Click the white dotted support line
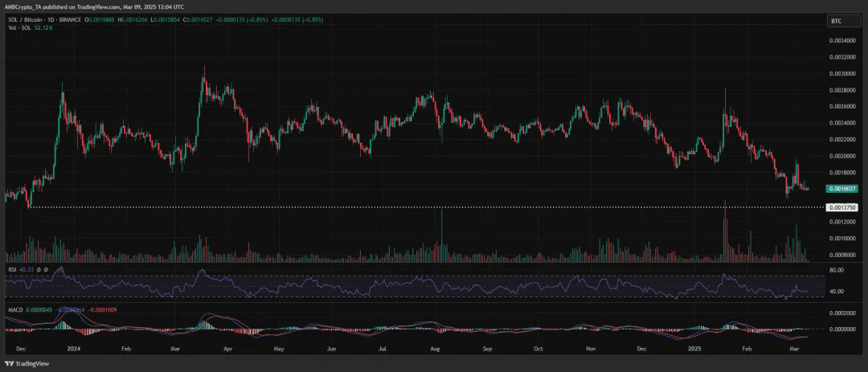Image resolution: width=868 pixels, height=372 pixels. (402, 207)
